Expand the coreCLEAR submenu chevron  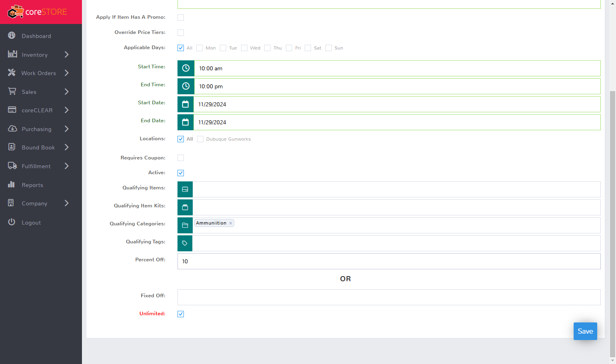tap(67, 110)
